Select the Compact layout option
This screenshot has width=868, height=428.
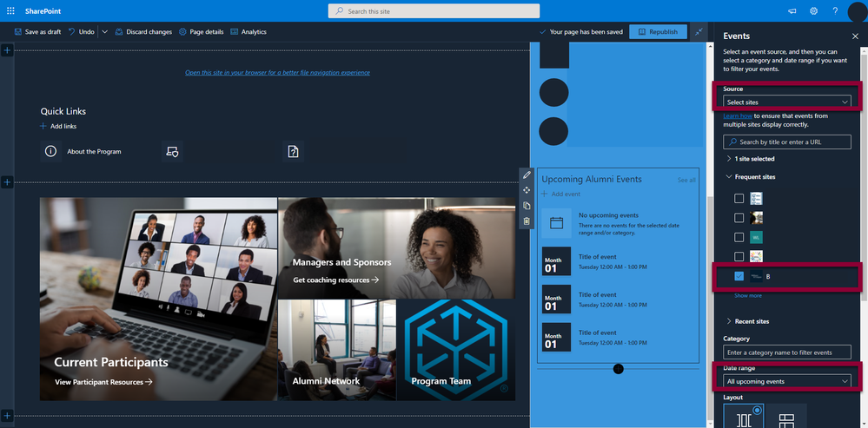click(786, 416)
